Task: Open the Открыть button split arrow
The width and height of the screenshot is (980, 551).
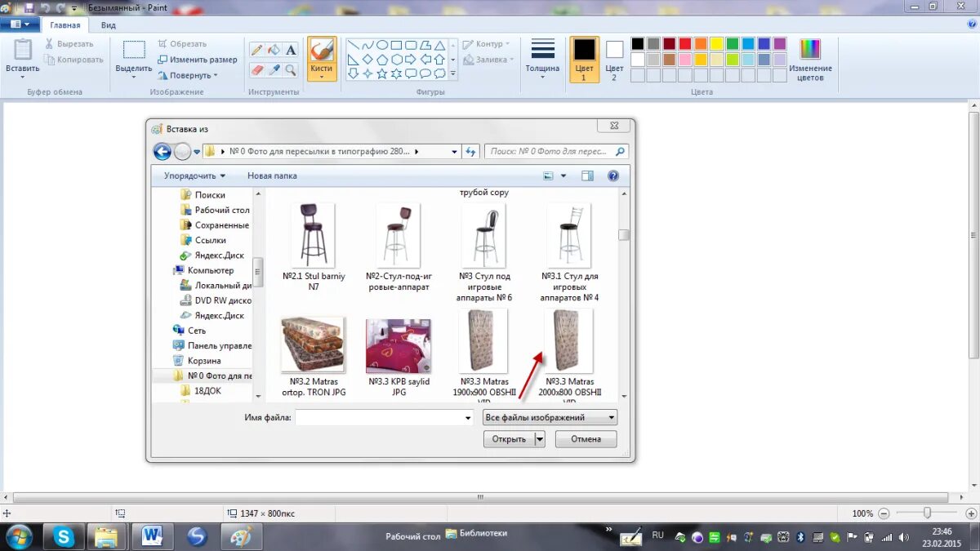Action: [540, 439]
